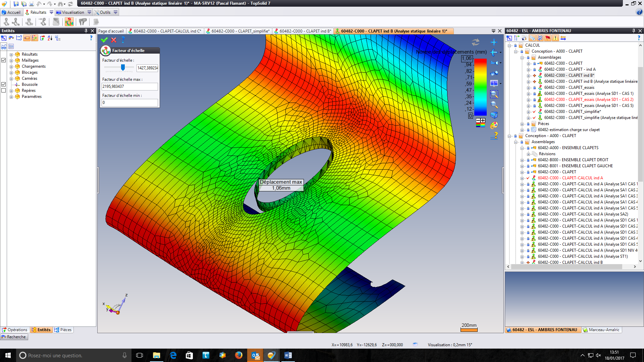Switch to the Page d'accueil tab
Viewport: 644px width, 362px height.
[111, 31]
